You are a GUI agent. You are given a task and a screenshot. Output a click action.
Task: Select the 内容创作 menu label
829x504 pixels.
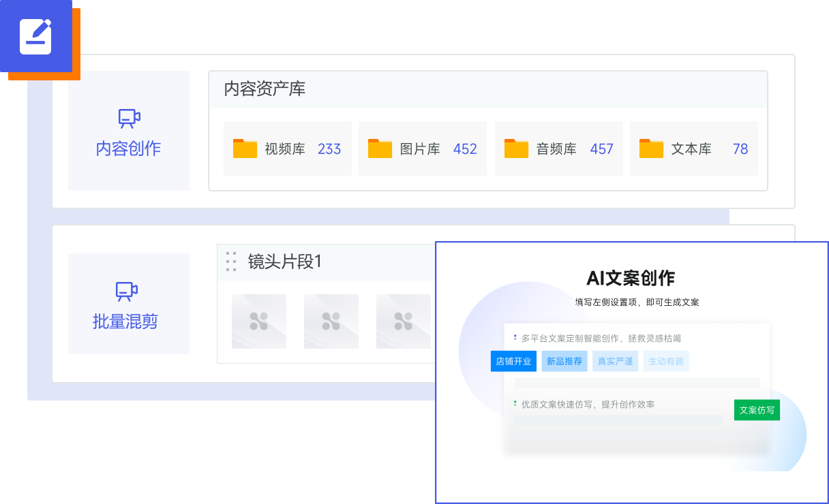[128, 148]
